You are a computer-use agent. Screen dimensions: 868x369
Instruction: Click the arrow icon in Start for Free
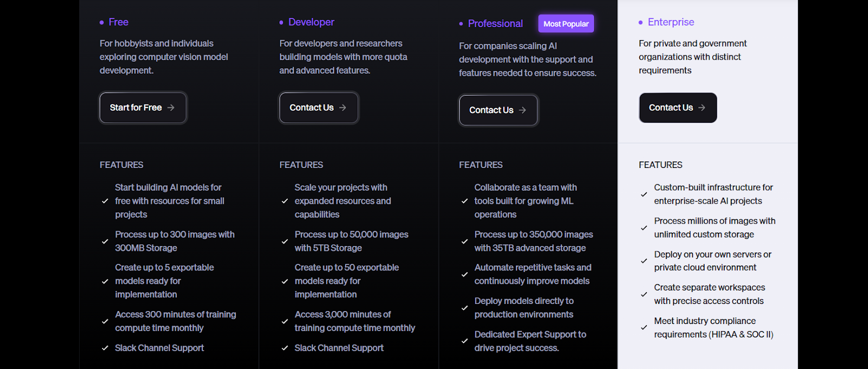coord(171,108)
